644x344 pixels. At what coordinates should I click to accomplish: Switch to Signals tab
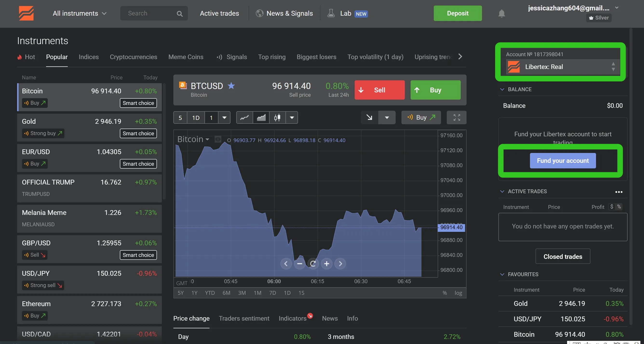(231, 57)
